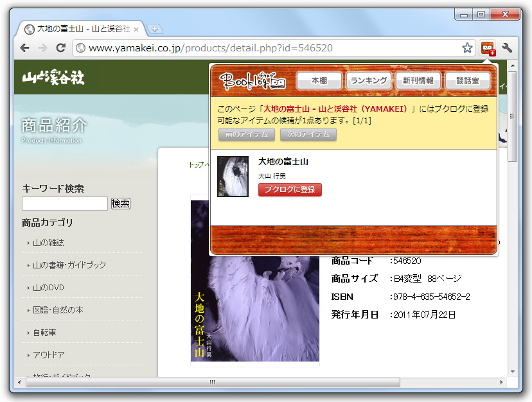Screen dimensions: 532x402
Task: Click the red ブクログに登録 button
Action: coord(290,189)
